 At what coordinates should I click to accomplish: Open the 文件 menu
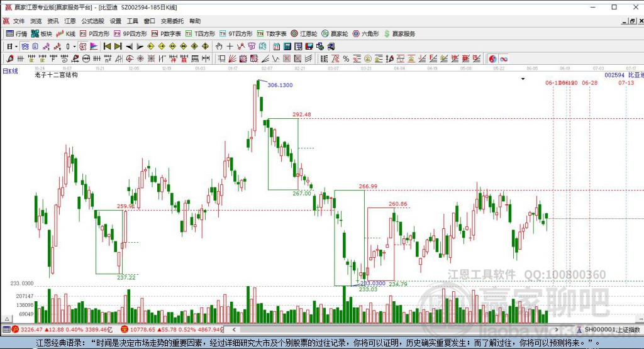point(19,21)
